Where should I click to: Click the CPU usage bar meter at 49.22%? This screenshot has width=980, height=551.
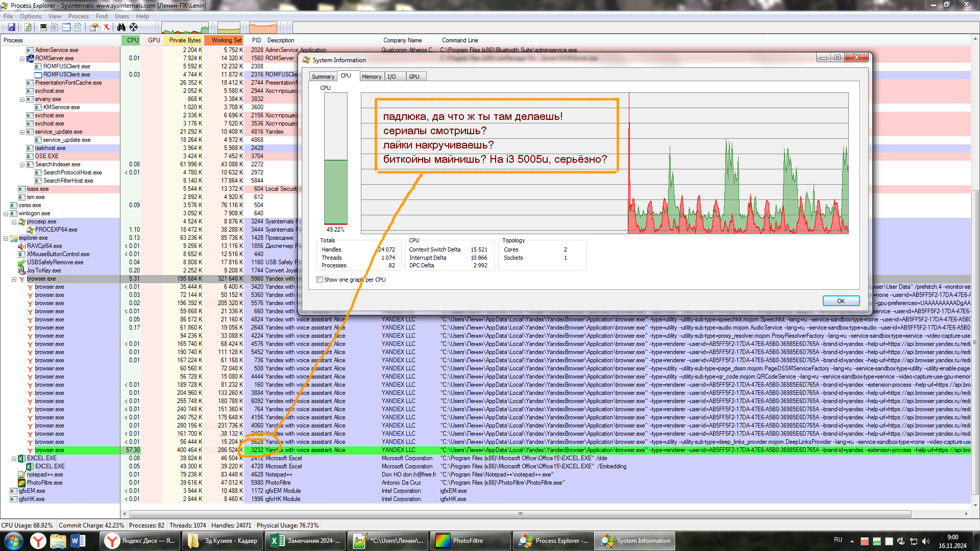335,158
